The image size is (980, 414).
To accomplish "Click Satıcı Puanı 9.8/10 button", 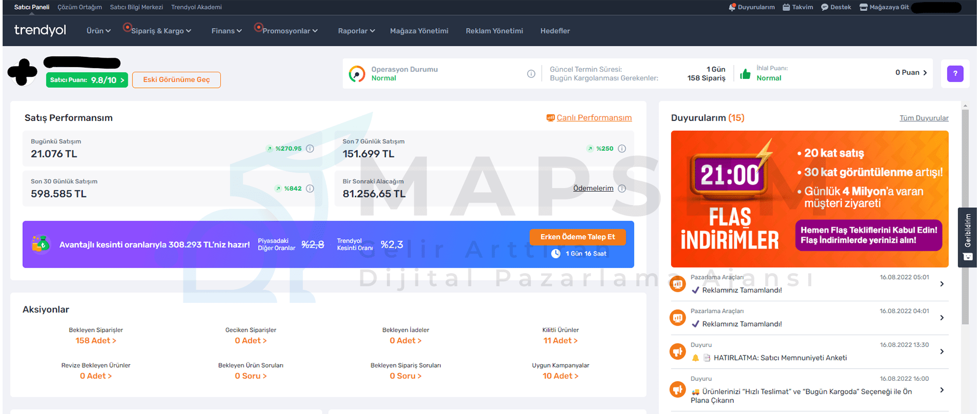I will click(x=87, y=80).
